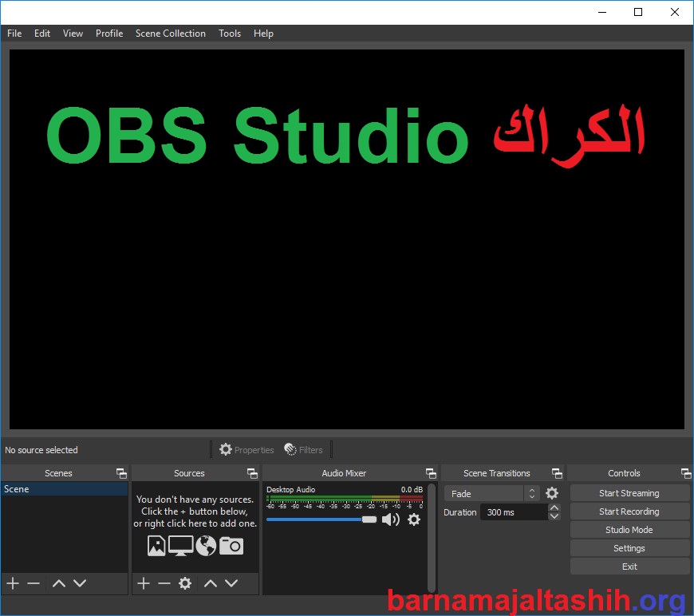
Task: Open the Tools menu
Action: (230, 34)
